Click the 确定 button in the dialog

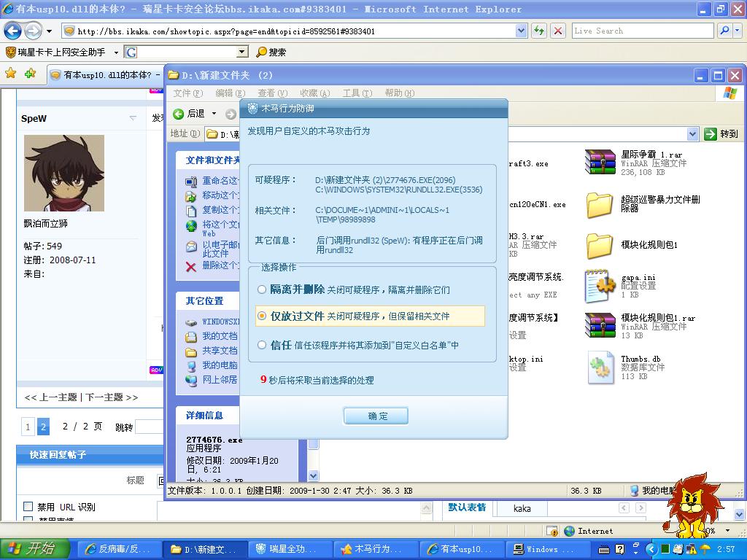click(376, 416)
